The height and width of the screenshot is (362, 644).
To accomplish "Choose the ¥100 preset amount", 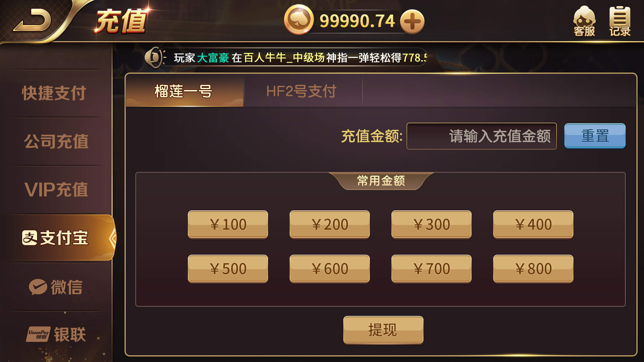I will click(228, 224).
